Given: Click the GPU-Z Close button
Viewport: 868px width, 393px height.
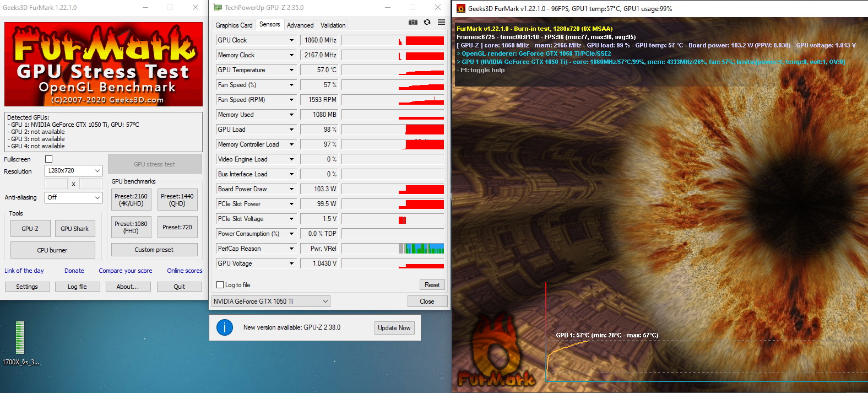Looking at the screenshot, I should tap(427, 302).
